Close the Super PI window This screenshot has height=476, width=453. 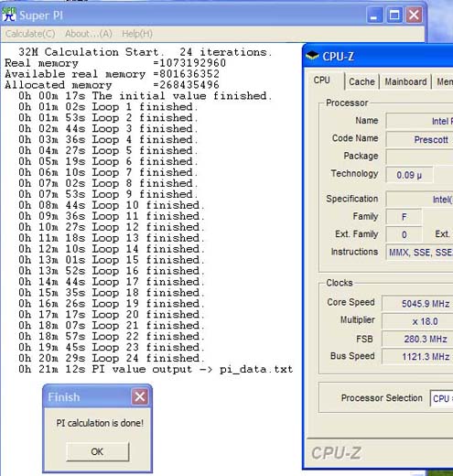(414, 15)
